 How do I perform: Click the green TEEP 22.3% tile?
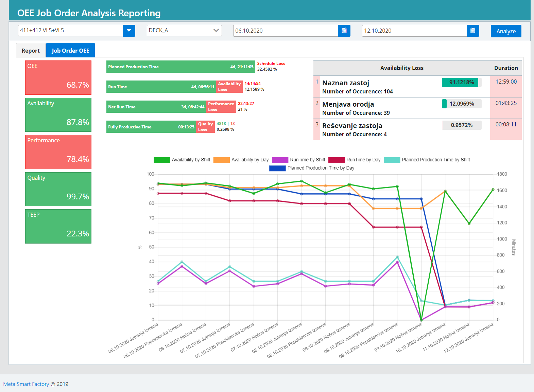click(x=58, y=226)
